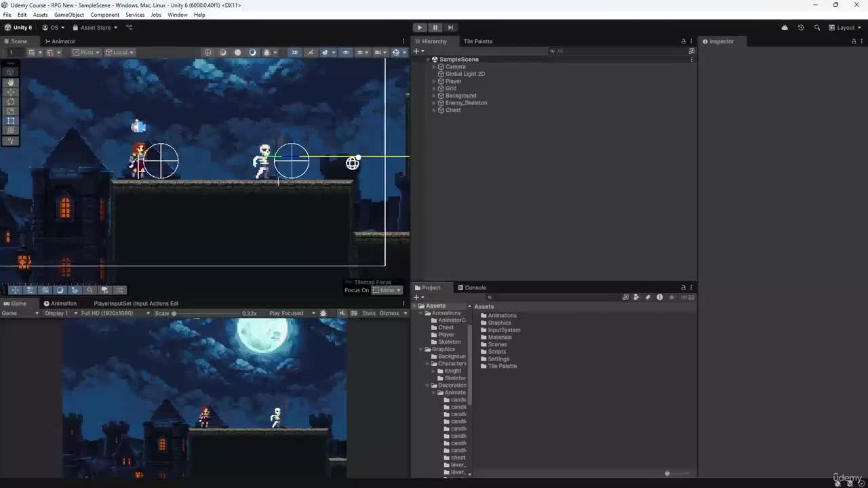This screenshot has height=488, width=868.
Task: Select the Scale tool in Scene tools
Action: [x=11, y=111]
